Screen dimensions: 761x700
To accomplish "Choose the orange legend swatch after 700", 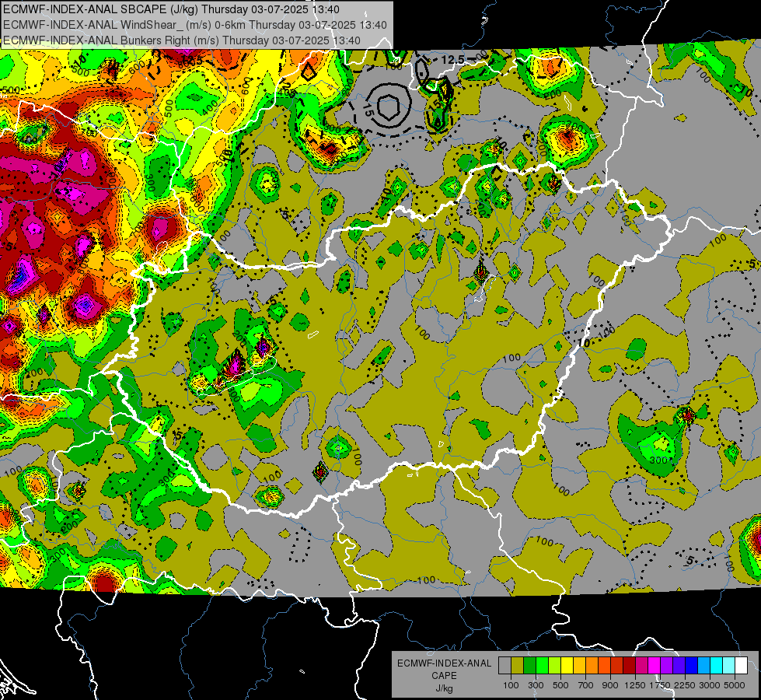I will click(x=592, y=666).
